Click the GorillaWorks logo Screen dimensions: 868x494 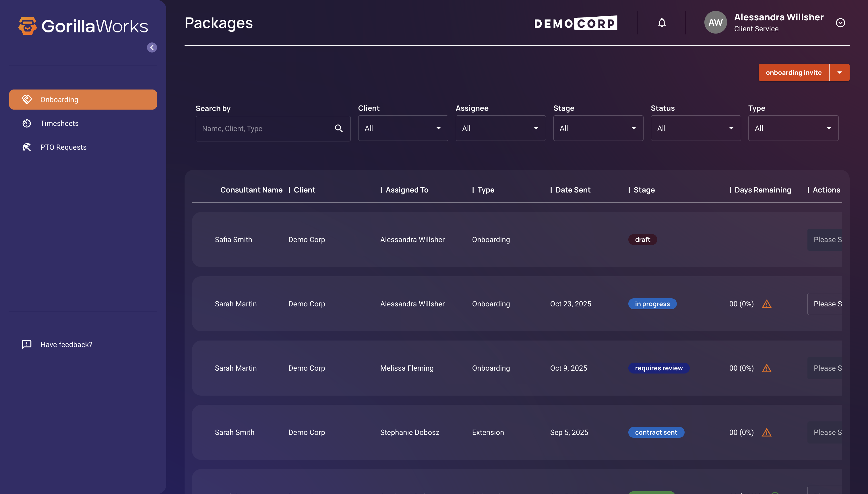pos(83,26)
